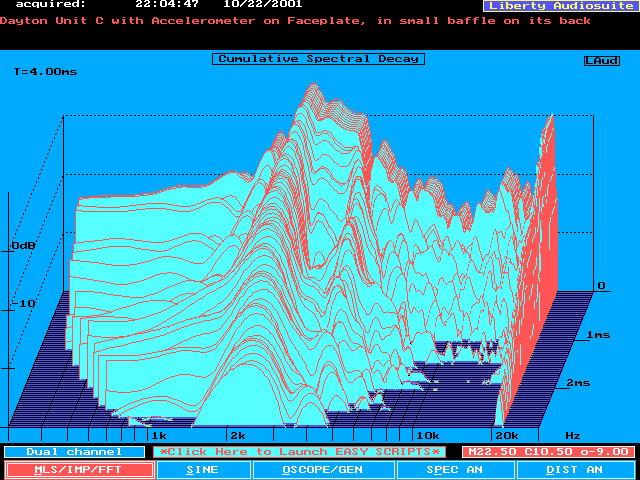The image size is (640, 480).
Task: Click the M22.50 C10.50 o-9.00 status box
Action: point(549,452)
